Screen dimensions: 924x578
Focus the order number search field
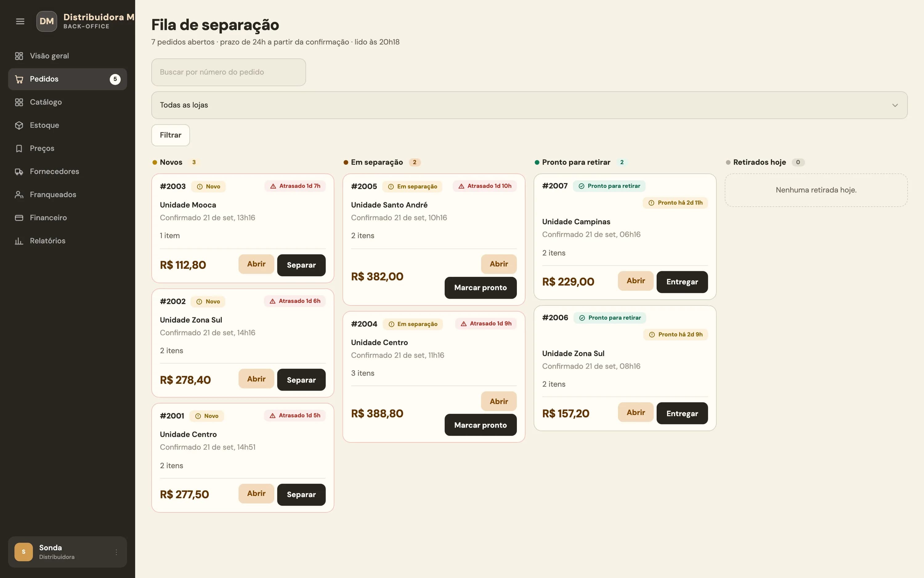[x=228, y=72]
